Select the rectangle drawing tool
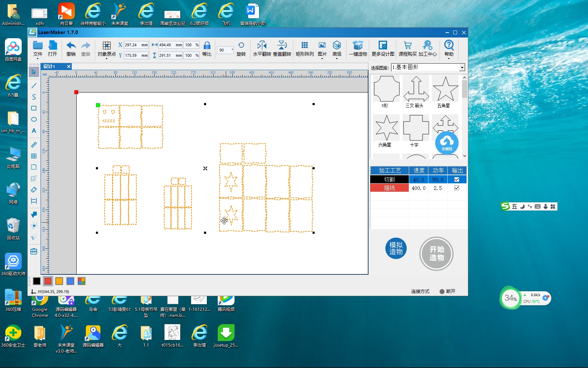 pos(34,108)
